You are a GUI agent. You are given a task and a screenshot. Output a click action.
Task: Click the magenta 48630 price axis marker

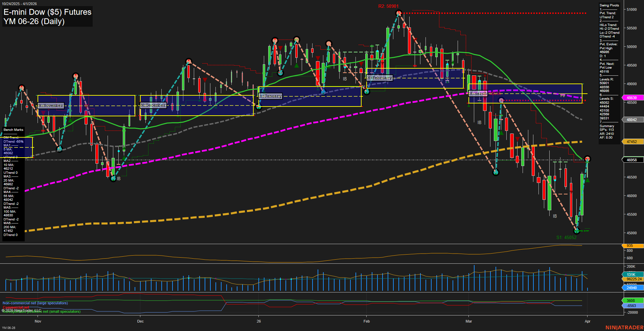[x=632, y=98]
